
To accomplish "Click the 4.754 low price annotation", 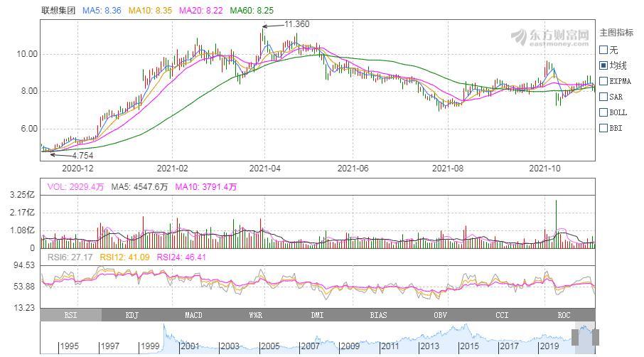I will 82,155.
